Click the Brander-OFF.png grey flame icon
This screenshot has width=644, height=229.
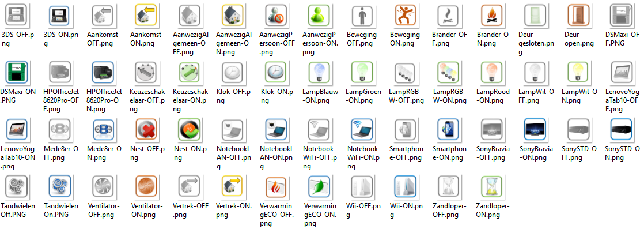coord(448,15)
